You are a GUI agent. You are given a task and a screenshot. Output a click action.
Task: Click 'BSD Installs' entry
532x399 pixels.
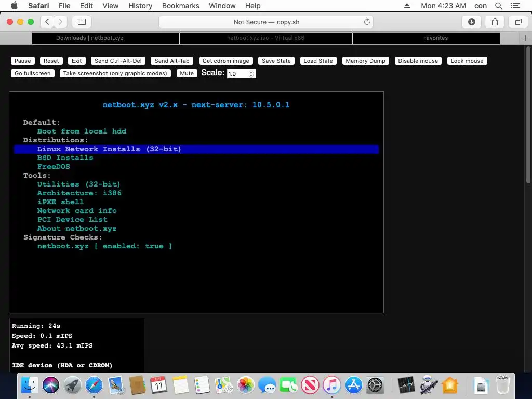point(65,158)
